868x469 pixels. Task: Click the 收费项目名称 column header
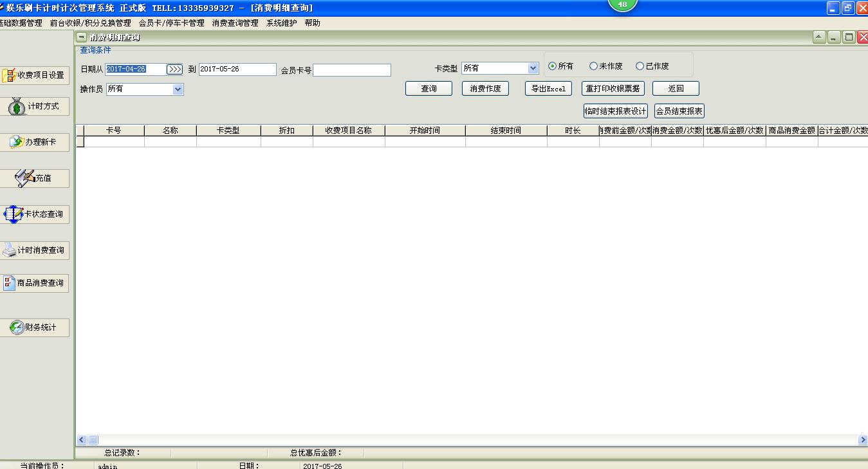pos(349,131)
